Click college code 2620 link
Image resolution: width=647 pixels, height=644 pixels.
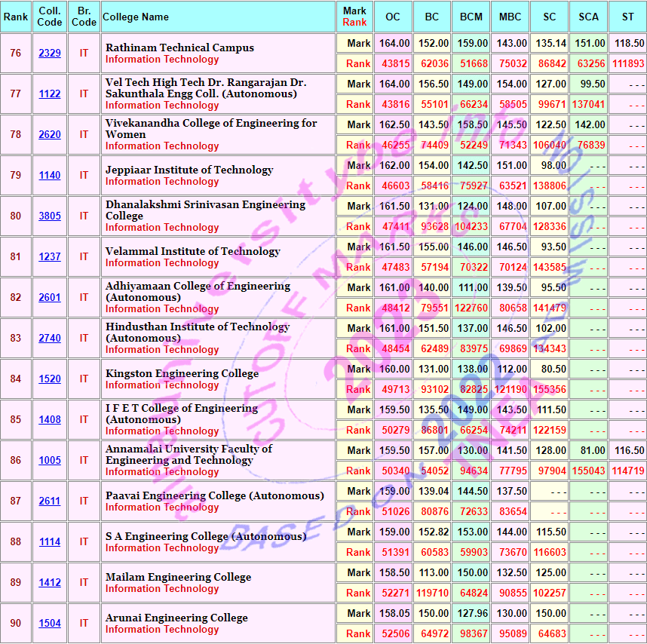(x=50, y=134)
